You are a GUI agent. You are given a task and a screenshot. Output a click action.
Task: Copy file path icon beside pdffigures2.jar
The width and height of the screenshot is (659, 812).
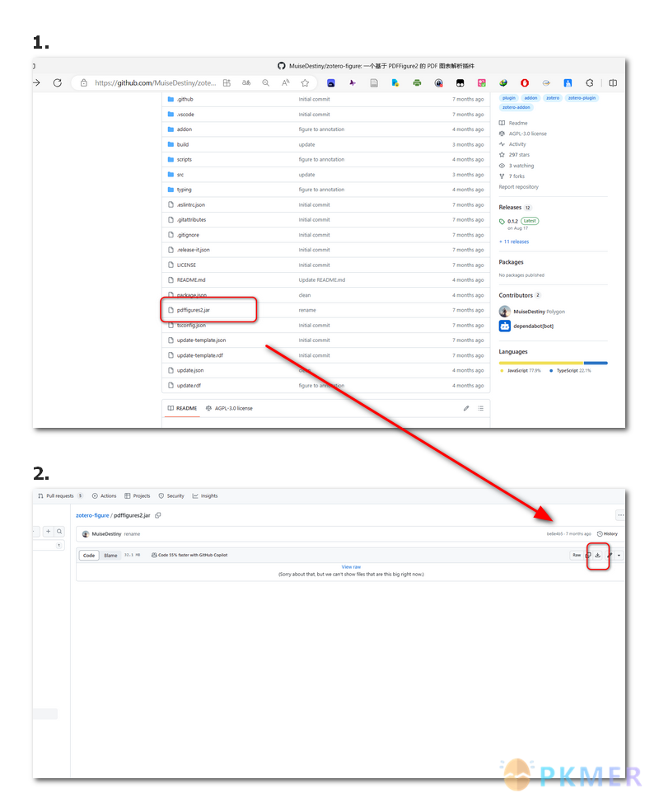[158, 515]
